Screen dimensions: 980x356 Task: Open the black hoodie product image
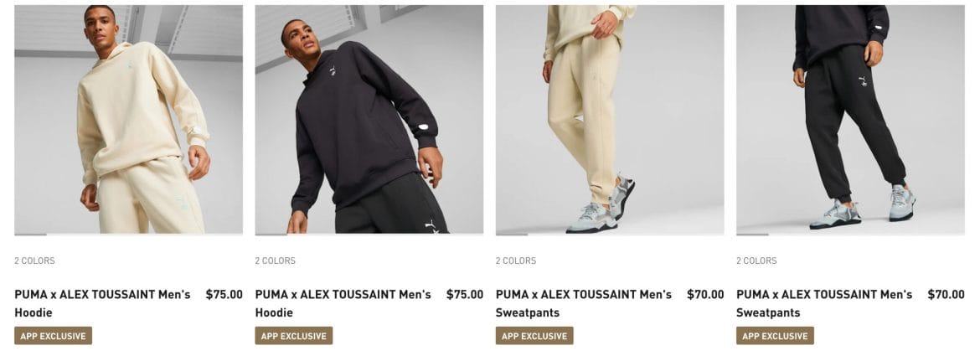[369, 119]
